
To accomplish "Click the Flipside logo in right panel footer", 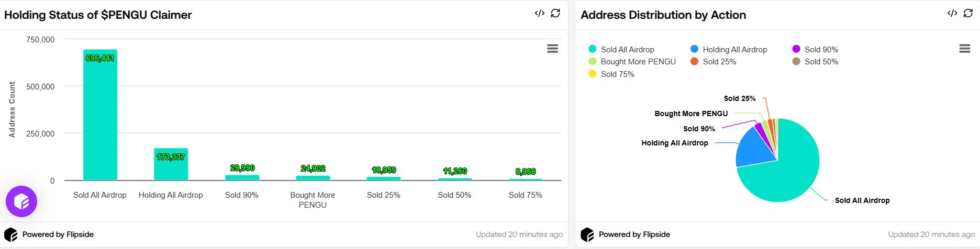I will [587, 235].
